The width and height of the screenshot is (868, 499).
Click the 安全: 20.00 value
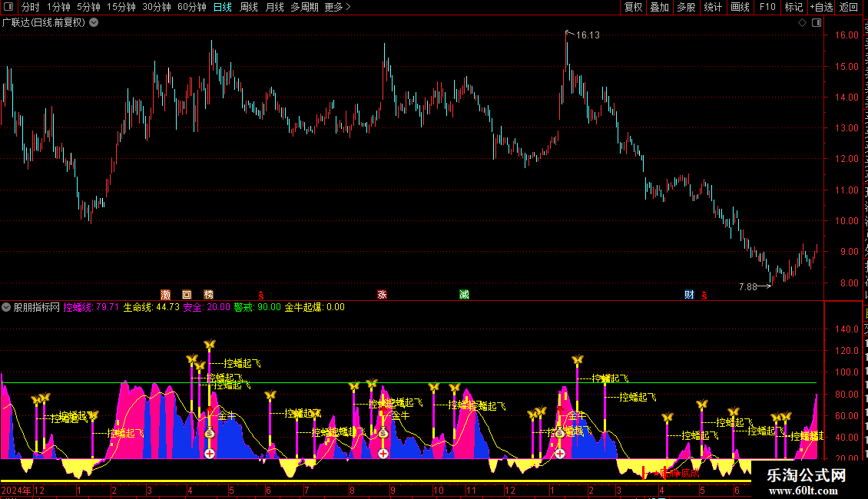[207, 307]
